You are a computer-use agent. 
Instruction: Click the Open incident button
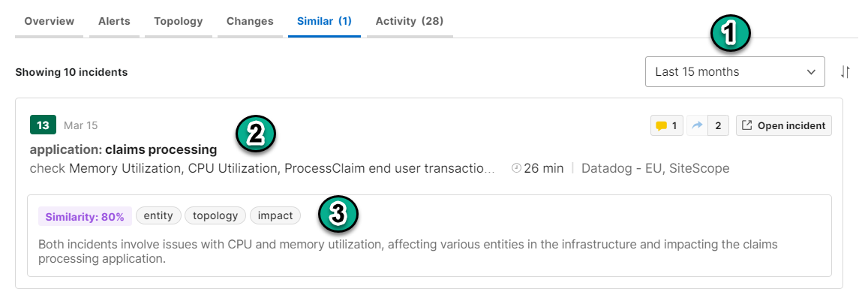(784, 126)
